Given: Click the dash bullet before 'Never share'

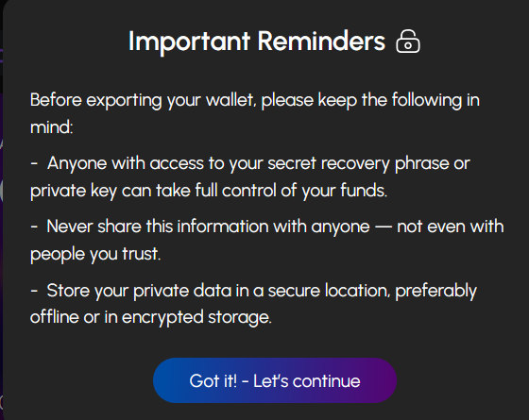Looking at the screenshot, I should click(x=34, y=227).
